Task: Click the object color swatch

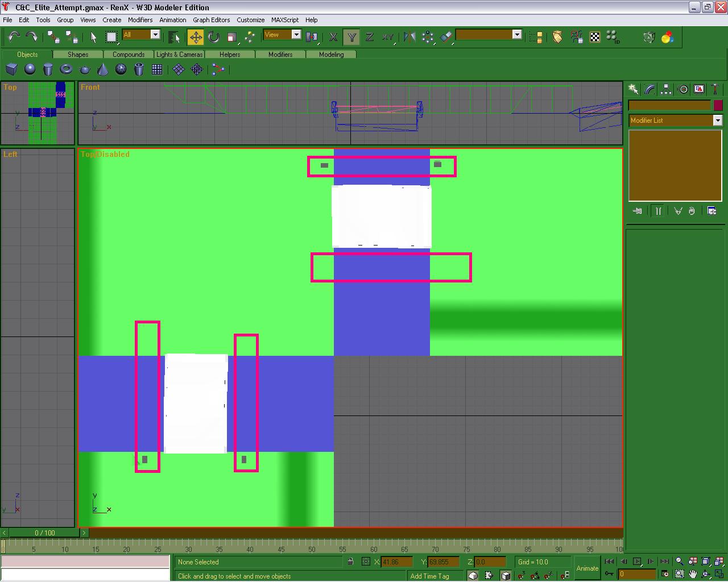Action: tap(718, 105)
